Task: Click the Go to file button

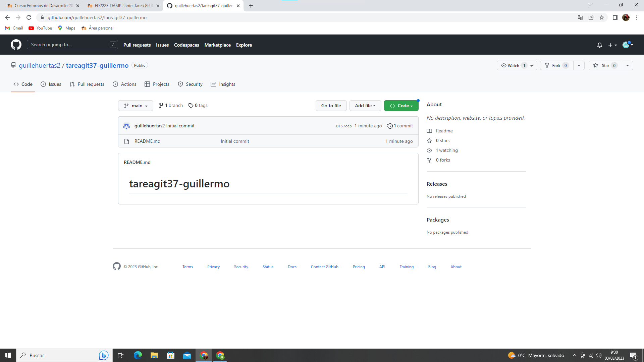Action: coord(331,106)
